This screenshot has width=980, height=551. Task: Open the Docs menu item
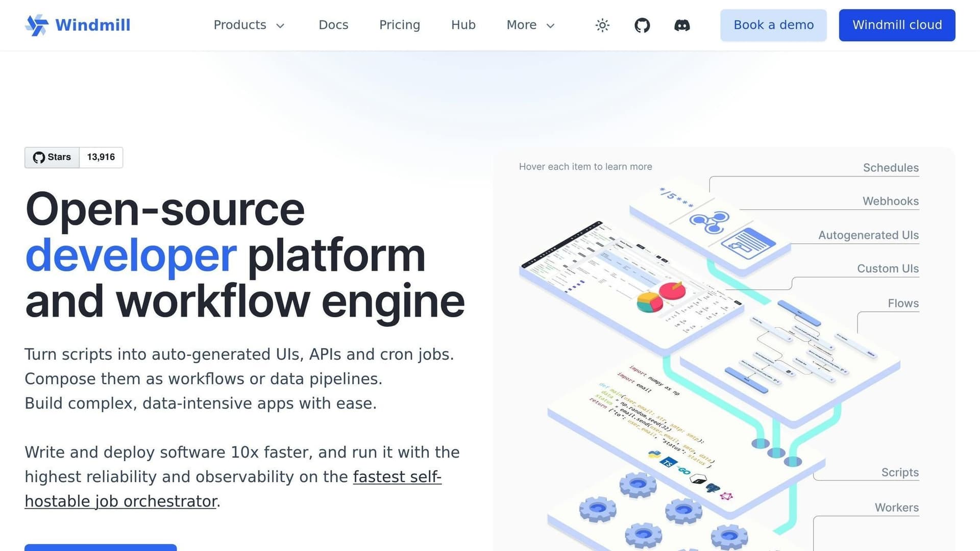point(333,25)
